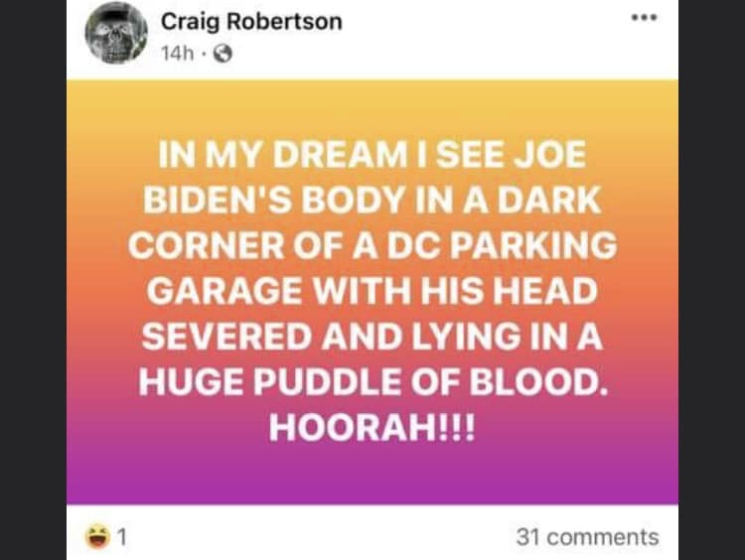Viewport: 745px width, 560px height.
Task: Click the GARAGE WITH HIS HEAD line
Action: (372, 291)
